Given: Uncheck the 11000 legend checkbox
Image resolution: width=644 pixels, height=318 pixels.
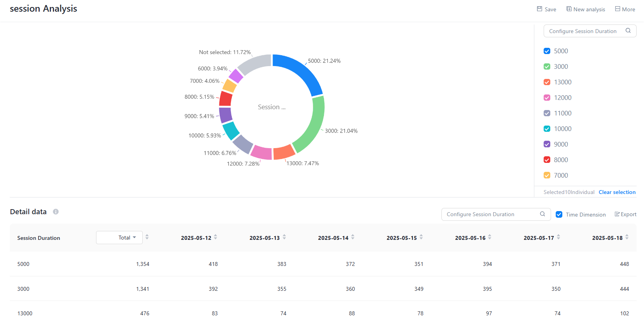Looking at the screenshot, I should 547,113.
